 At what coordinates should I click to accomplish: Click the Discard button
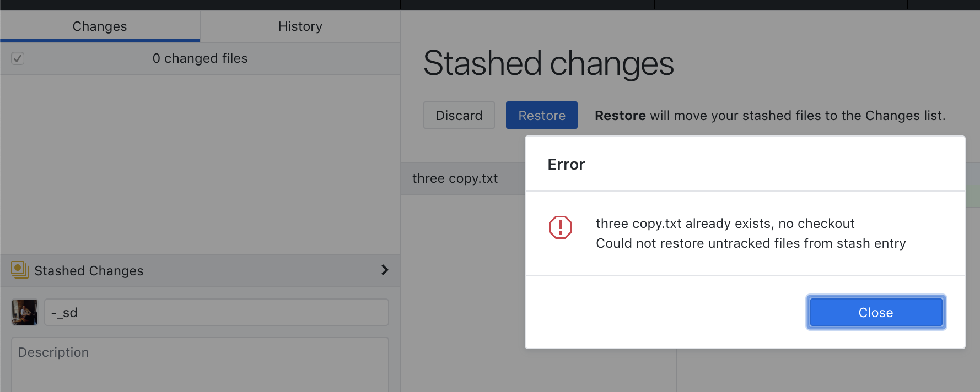(459, 115)
